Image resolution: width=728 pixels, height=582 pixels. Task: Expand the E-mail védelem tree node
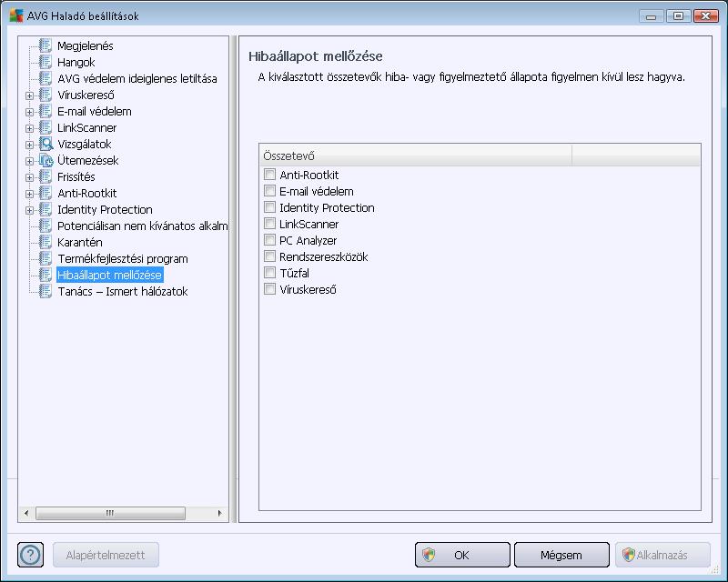click(29, 112)
